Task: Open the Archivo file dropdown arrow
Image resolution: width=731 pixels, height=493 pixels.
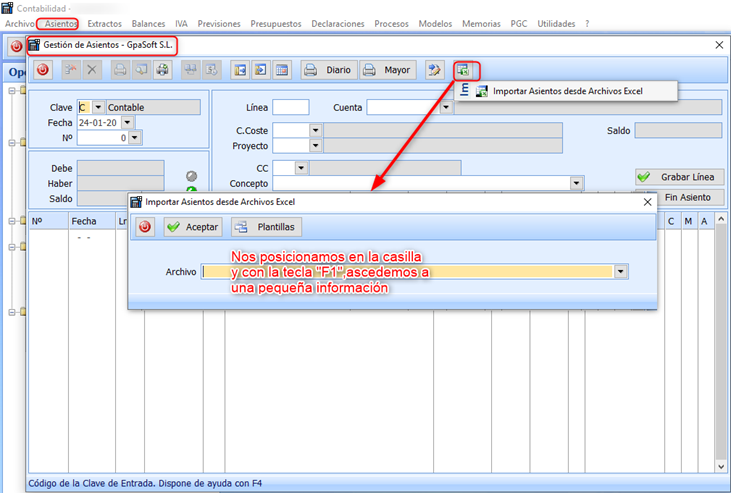Action: coord(621,271)
